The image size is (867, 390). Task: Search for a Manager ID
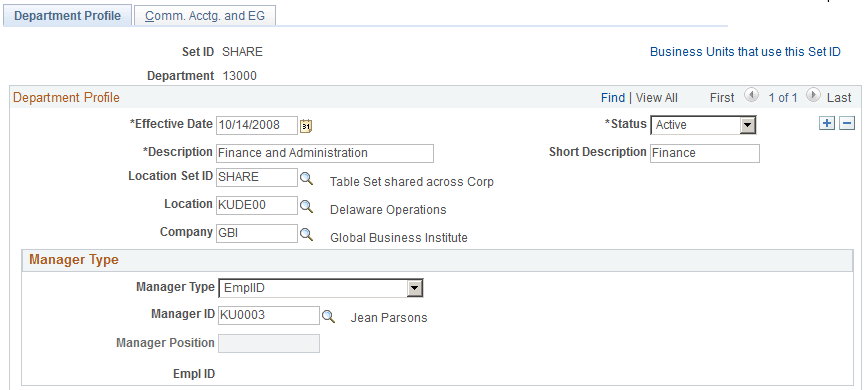[x=328, y=316]
